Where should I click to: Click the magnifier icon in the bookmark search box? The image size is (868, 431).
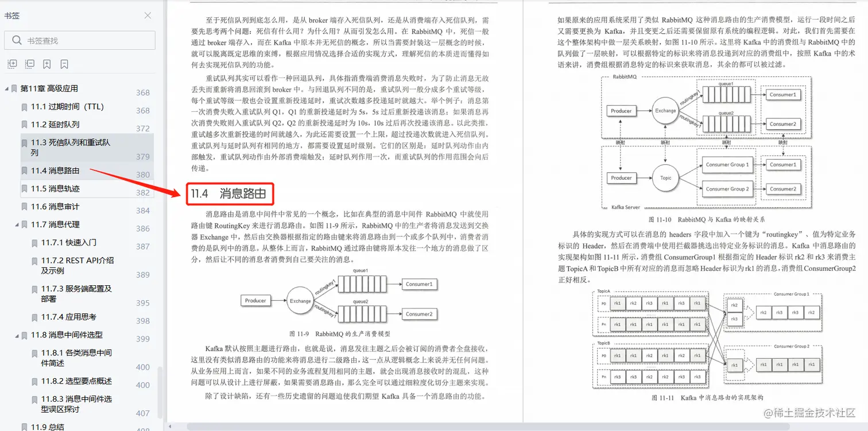18,40
